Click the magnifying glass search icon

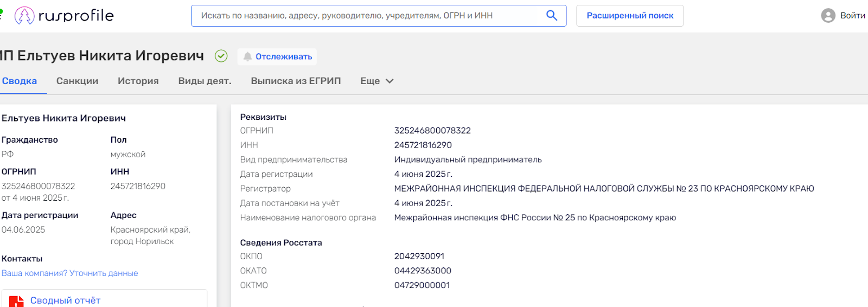click(x=552, y=16)
